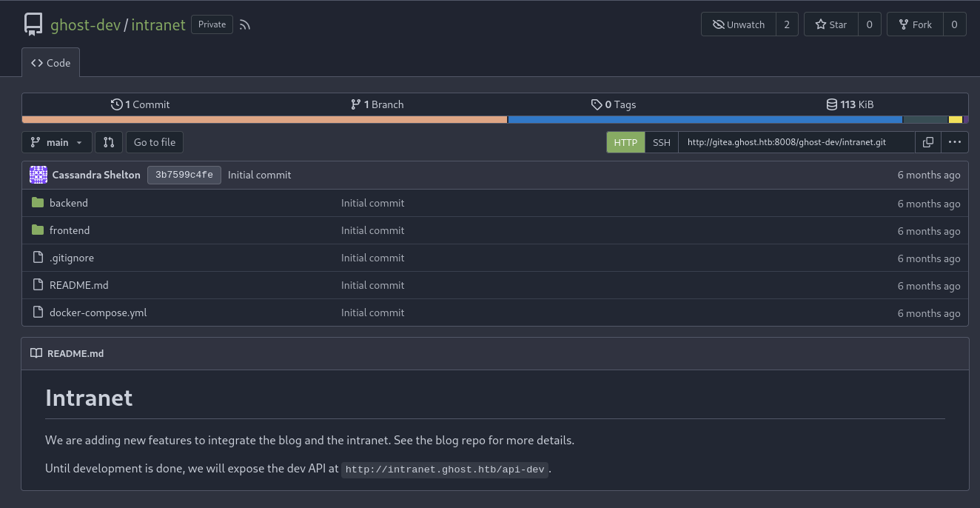Open the main branch dropdown
Screen dimensions: 980x508
click(57, 142)
